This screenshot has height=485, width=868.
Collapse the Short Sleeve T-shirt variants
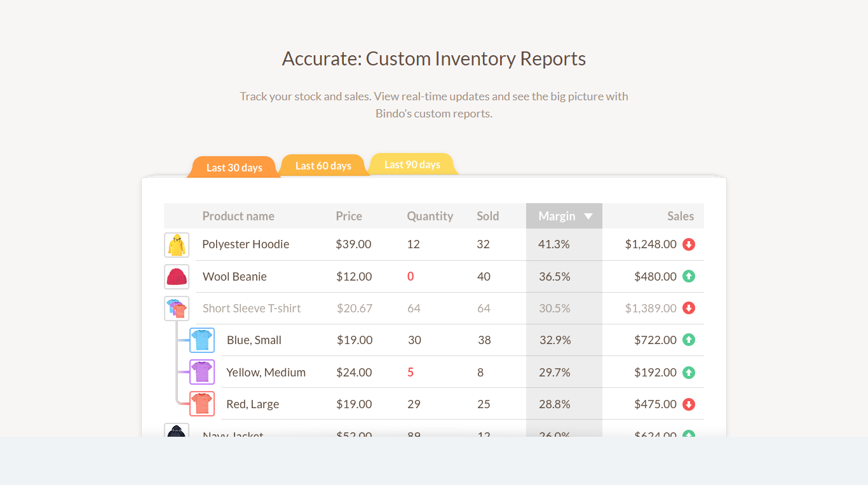click(x=177, y=308)
